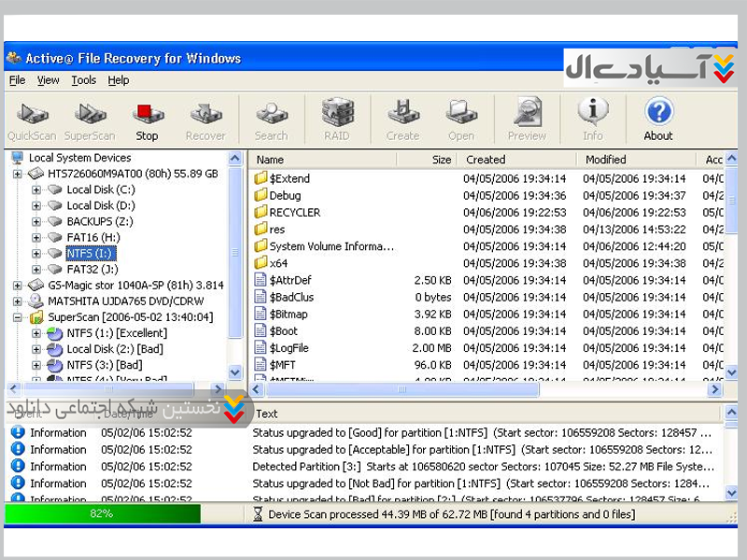Select the FAT32 (J:) partition

pos(92,269)
